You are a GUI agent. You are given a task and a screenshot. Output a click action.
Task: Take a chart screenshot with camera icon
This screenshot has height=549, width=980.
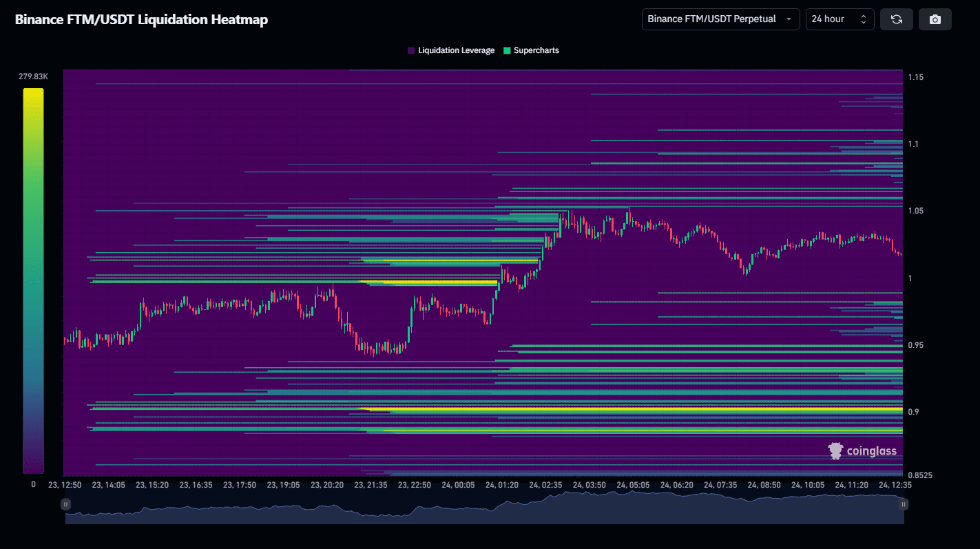pyautogui.click(x=935, y=19)
